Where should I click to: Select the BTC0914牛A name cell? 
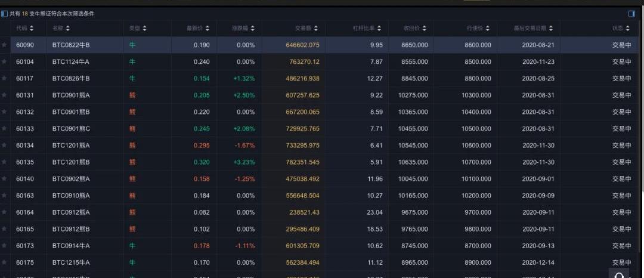(x=70, y=246)
